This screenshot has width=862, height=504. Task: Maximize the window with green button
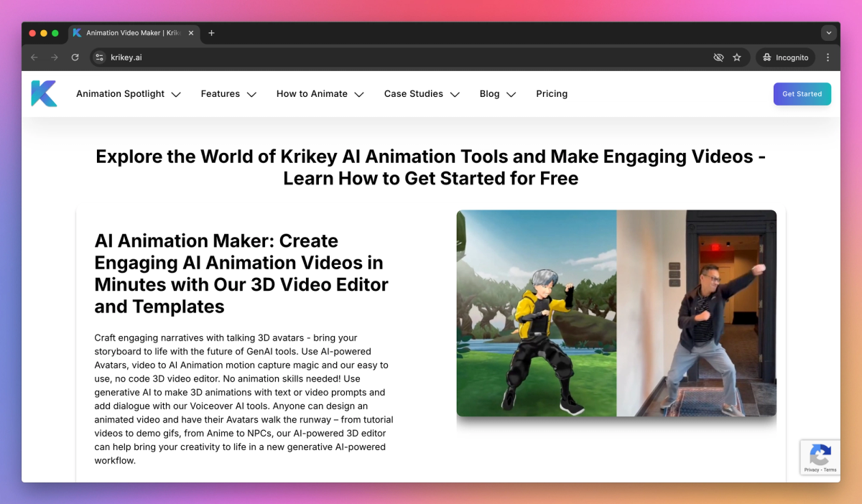click(55, 33)
